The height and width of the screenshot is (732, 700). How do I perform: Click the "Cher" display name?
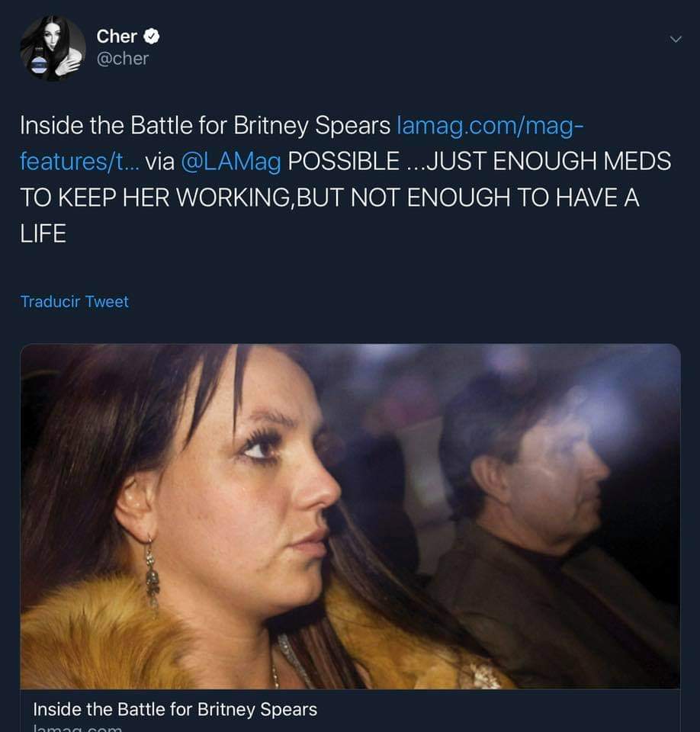coord(117,36)
